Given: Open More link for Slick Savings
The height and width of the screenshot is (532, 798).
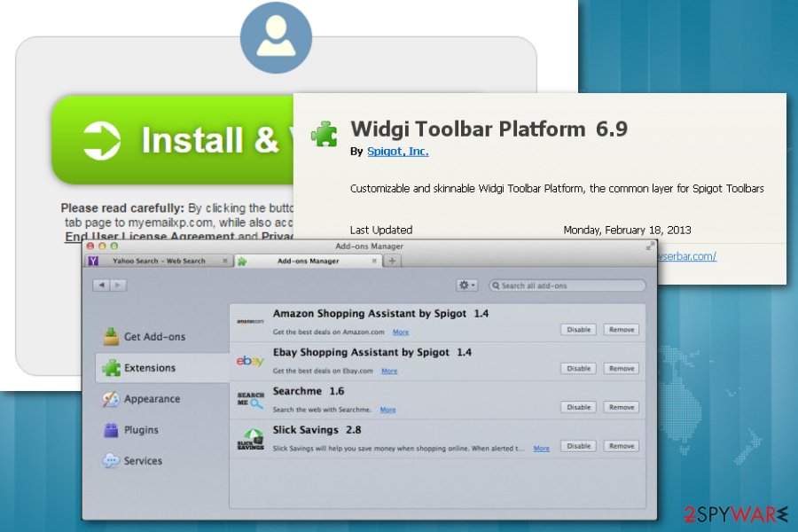Looking at the screenshot, I should tap(542, 449).
